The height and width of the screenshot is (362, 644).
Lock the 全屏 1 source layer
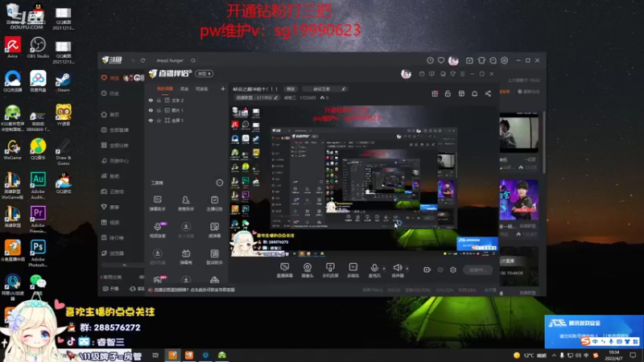coord(159,120)
